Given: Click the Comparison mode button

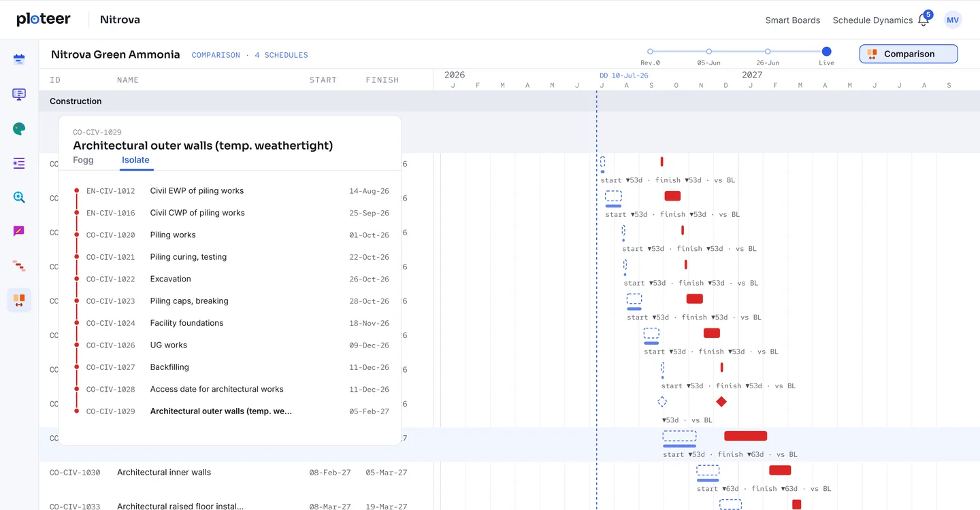Looking at the screenshot, I should tap(909, 54).
